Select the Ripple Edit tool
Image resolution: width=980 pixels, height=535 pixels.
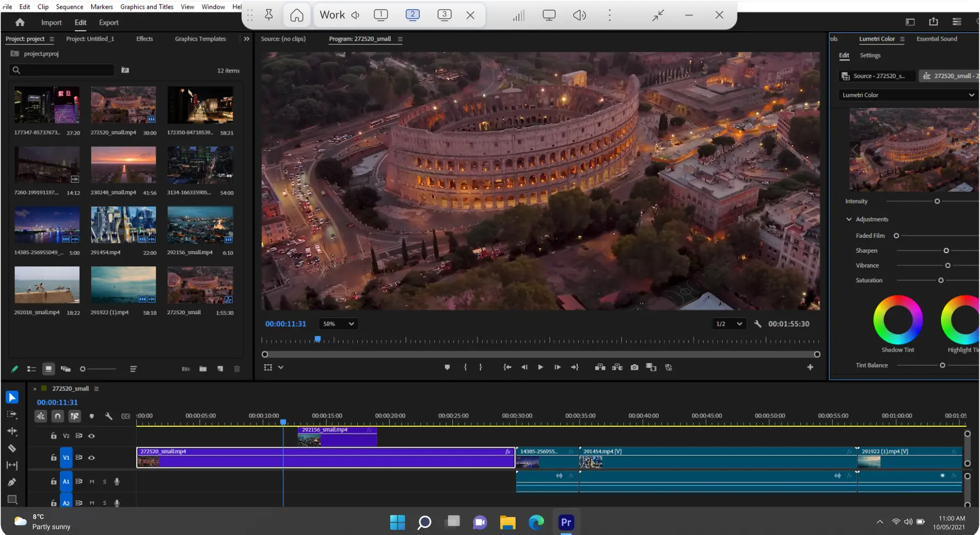tap(12, 431)
